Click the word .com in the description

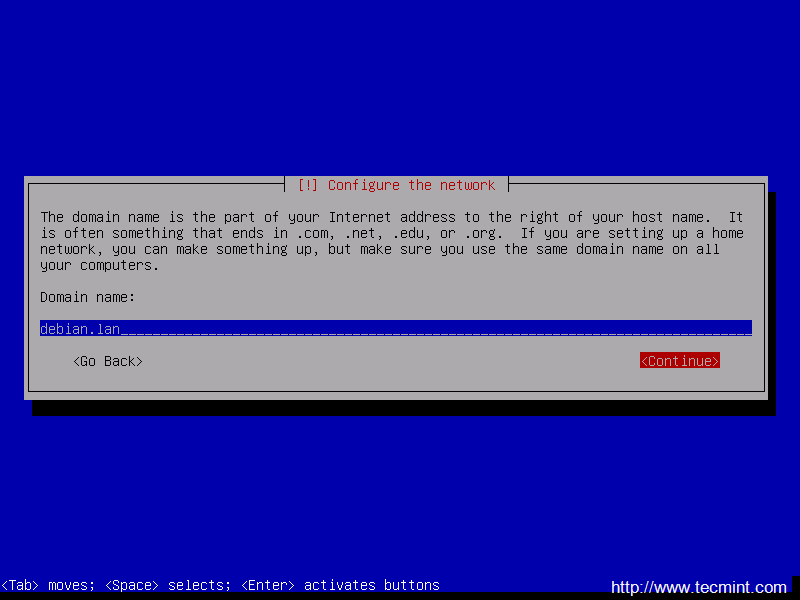pyautogui.click(x=313, y=234)
